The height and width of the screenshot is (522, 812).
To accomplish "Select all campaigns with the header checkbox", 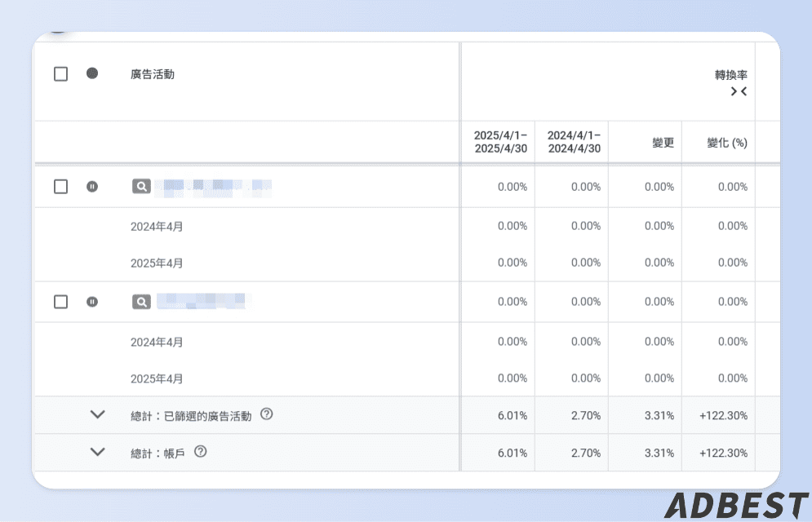I will point(60,73).
